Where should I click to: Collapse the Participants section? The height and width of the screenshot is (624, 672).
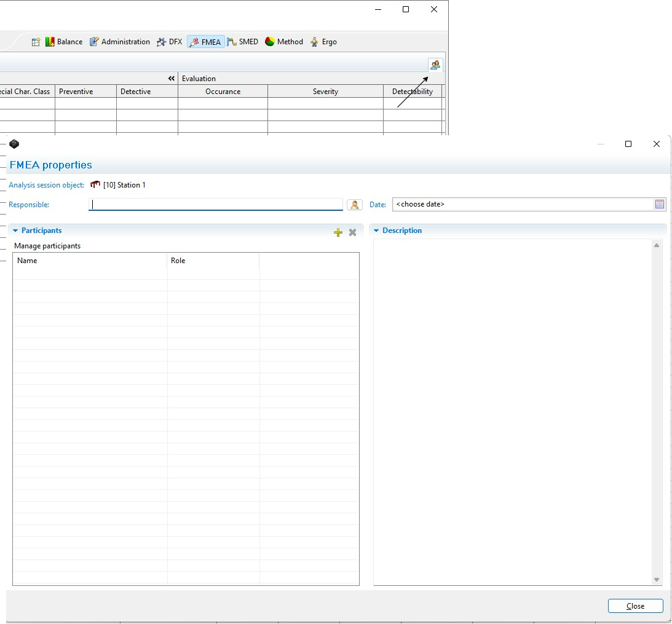(x=15, y=231)
